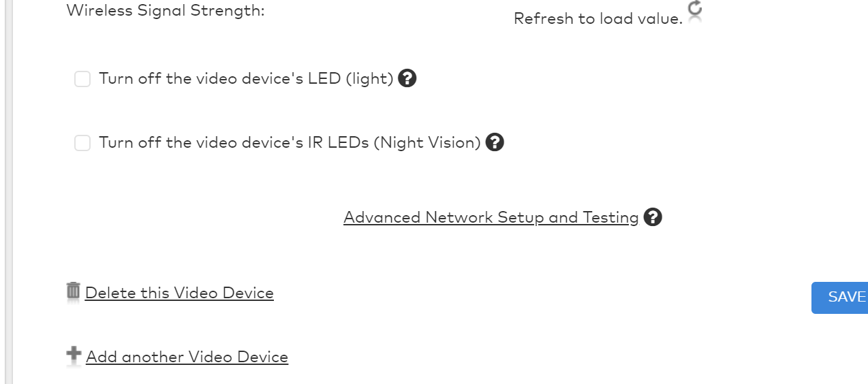Save the video device settings

[839, 298]
